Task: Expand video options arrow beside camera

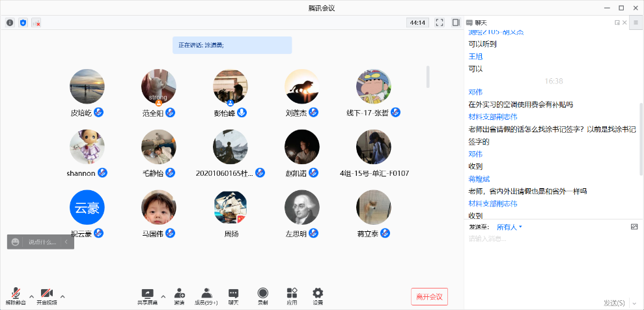Action: click(63, 296)
